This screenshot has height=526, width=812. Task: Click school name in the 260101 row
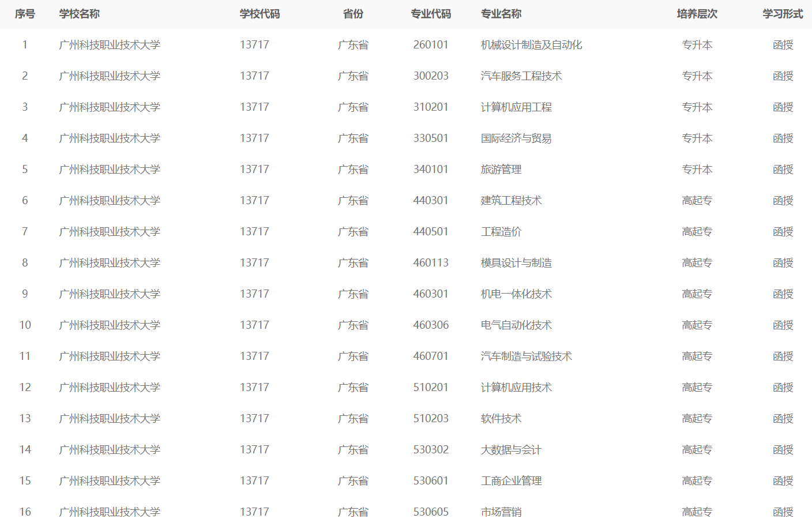[110, 45]
